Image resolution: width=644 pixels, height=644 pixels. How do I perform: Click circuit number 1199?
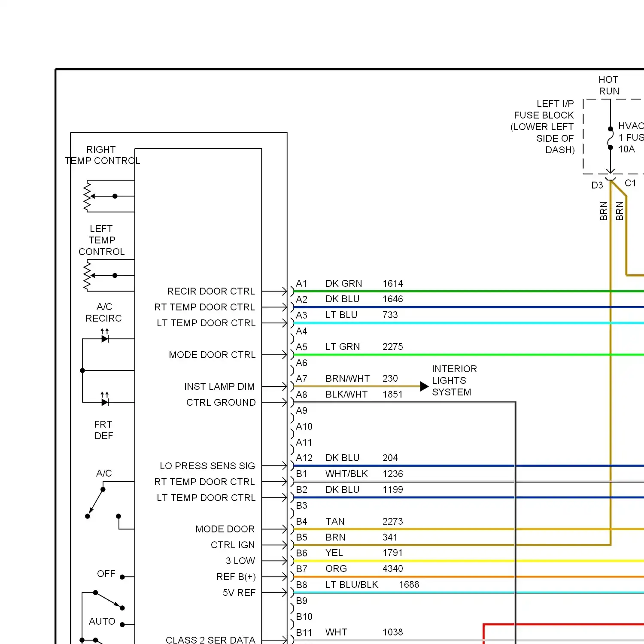point(393,489)
